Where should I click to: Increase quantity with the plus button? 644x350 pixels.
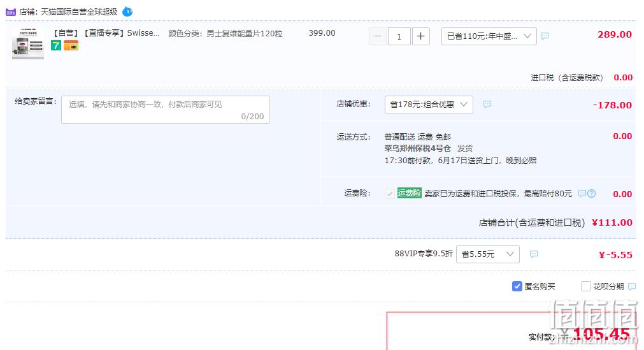coord(420,36)
